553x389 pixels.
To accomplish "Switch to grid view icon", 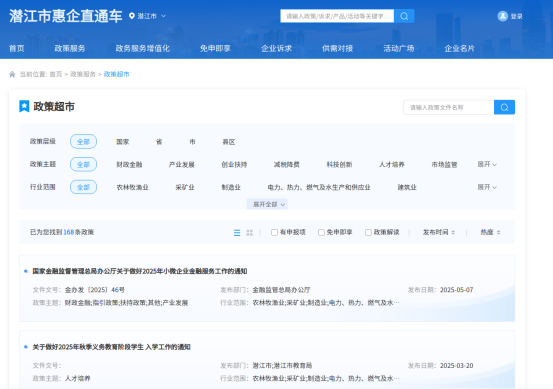I will [250, 232].
